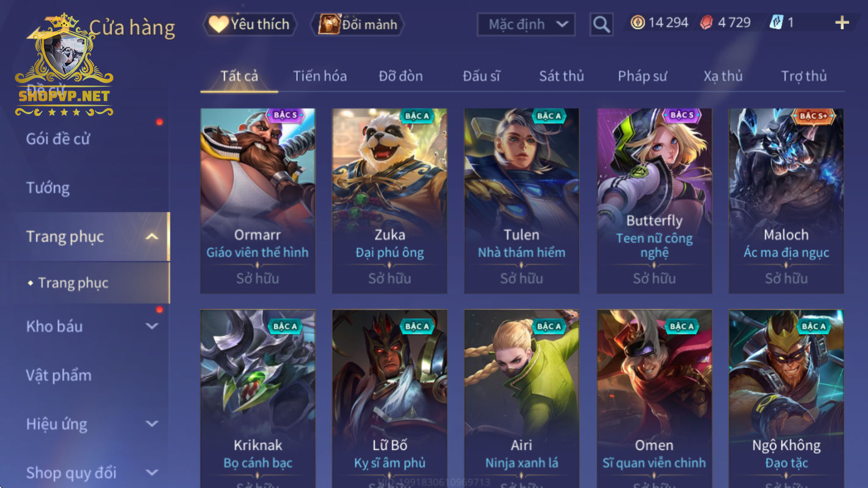Open the search magnifier icon
Image resolution: width=868 pixels, height=488 pixels.
point(601,24)
